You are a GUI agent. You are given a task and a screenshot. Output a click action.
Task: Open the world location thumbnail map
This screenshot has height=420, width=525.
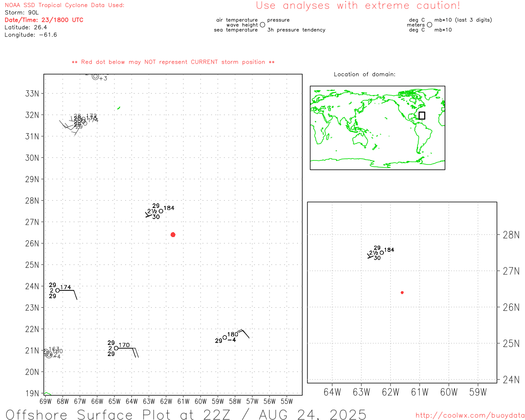pyautogui.click(x=377, y=128)
